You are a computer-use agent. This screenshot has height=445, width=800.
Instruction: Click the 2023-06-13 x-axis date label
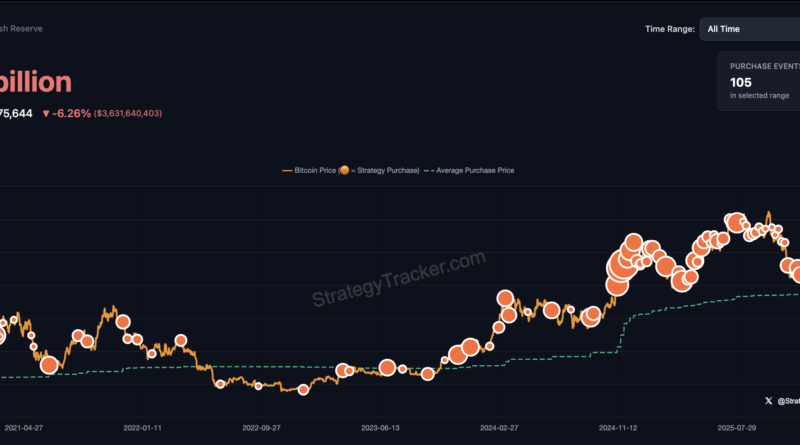coord(381,427)
